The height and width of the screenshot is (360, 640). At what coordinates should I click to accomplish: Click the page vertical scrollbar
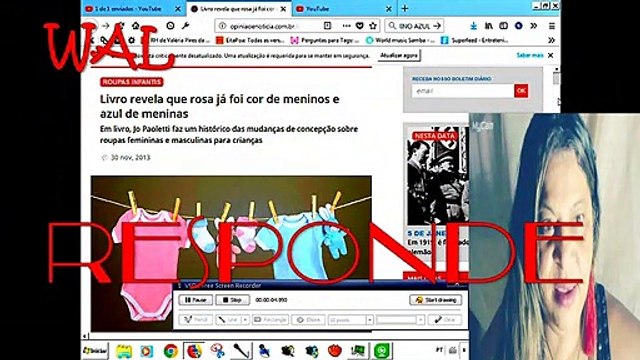click(x=556, y=78)
